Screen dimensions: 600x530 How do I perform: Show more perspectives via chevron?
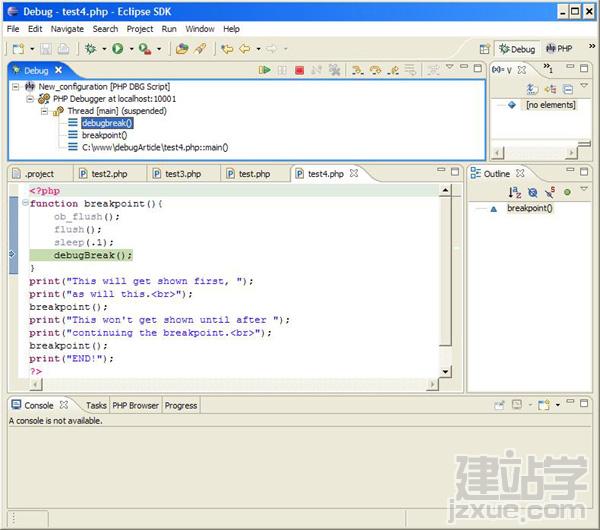[x=592, y=46]
